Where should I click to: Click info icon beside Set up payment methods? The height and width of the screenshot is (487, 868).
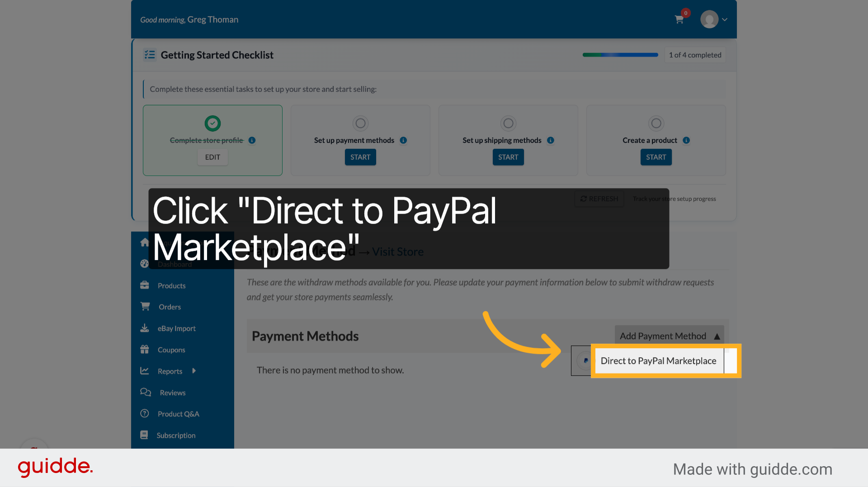point(403,140)
